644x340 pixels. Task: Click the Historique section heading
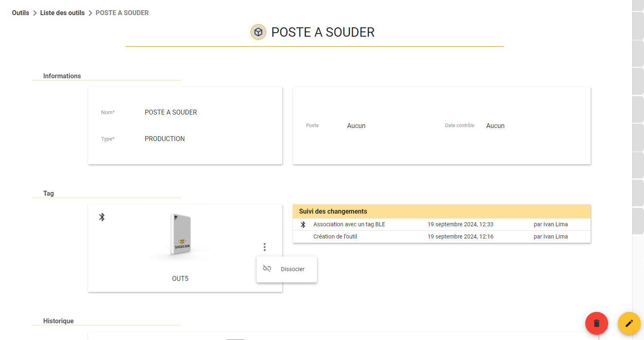58,321
